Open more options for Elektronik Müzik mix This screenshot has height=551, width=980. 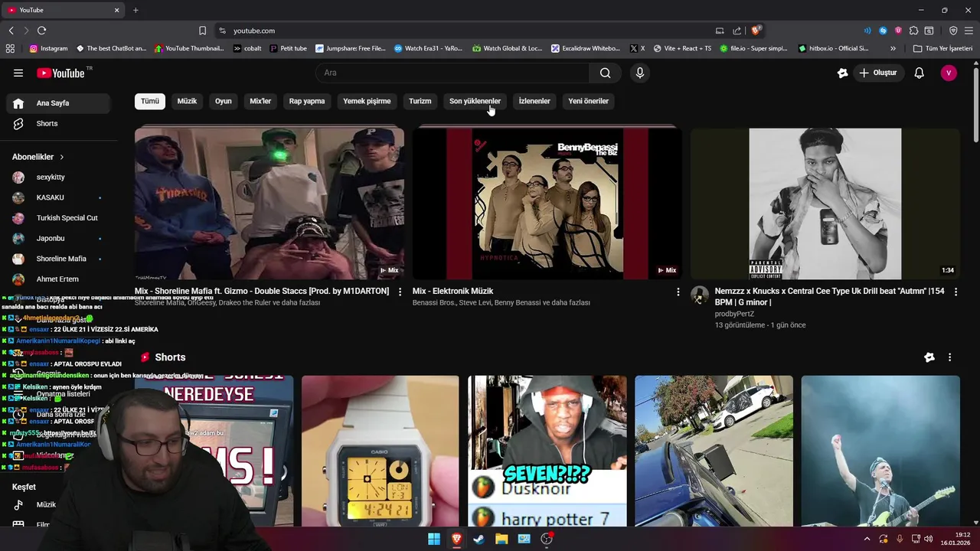(x=678, y=292)
